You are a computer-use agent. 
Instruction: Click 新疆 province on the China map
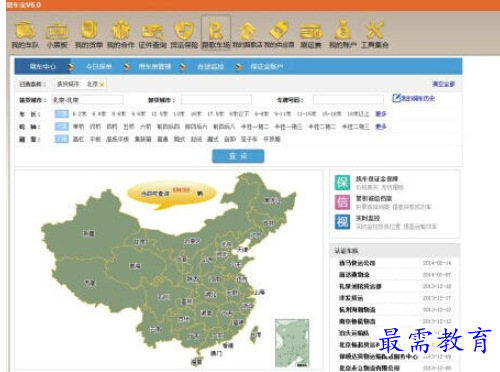89,234
